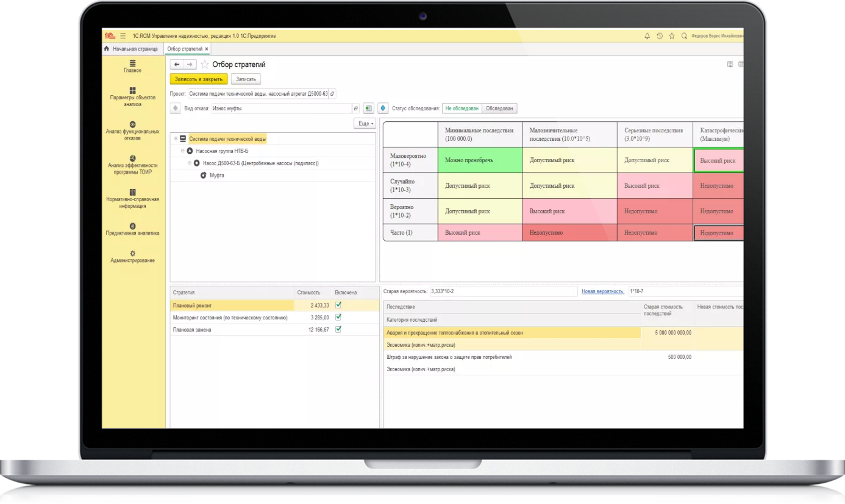Image resolution: width=845 pixels, height=504 pixels.
Task: Add form to favorites with star icon
Action: [x=205, y=65]
